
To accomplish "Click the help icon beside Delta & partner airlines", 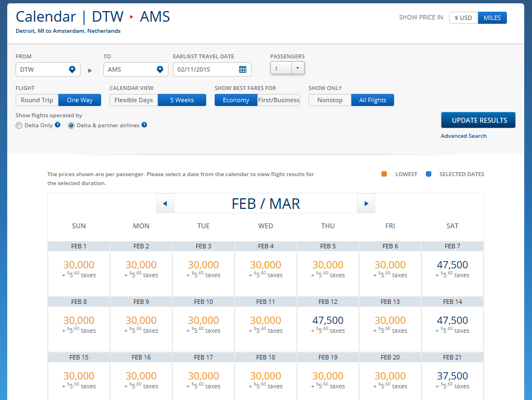I will click(144, 125).
